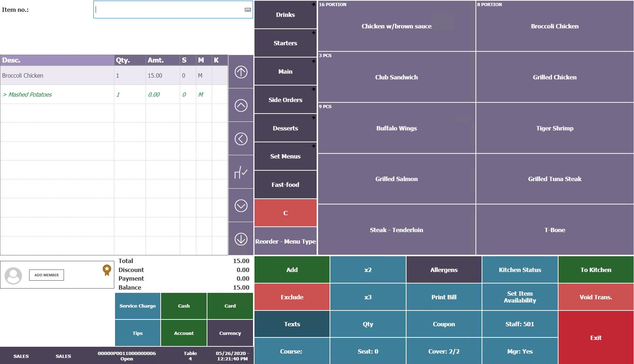Click the seat/table checkmark icon
Viewport: 634px width, 364px height.
point(241,172)
